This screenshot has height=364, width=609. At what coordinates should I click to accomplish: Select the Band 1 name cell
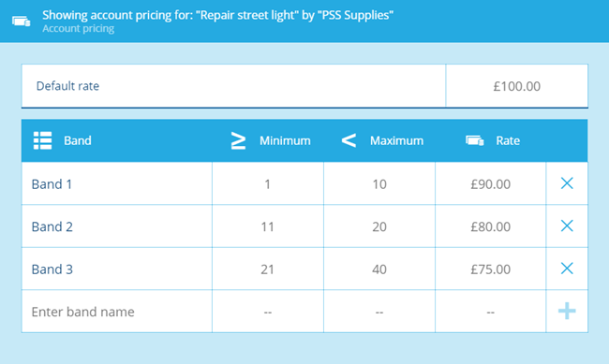click(117, 183)
